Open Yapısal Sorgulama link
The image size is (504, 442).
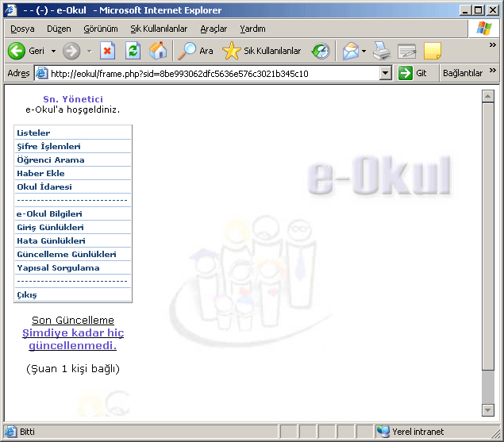[58, 267]
